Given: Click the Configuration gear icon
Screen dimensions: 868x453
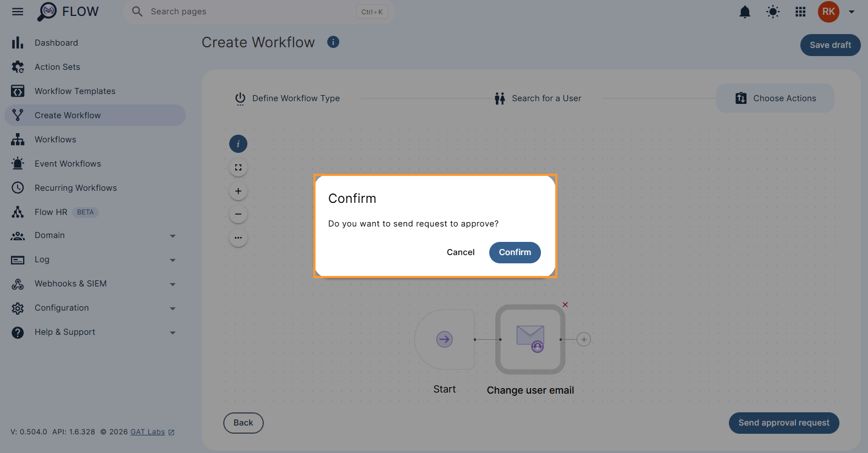Looking at the screenshot, I should click(x=18, y=308).
